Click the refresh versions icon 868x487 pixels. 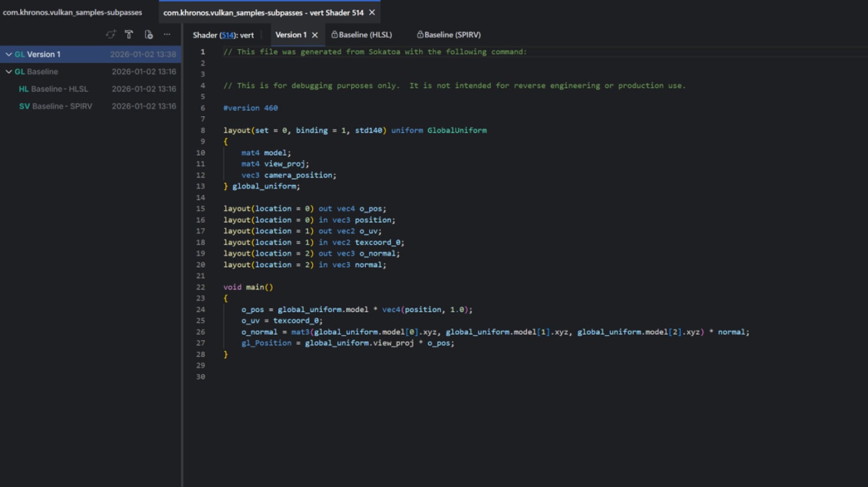pos(110,34)
